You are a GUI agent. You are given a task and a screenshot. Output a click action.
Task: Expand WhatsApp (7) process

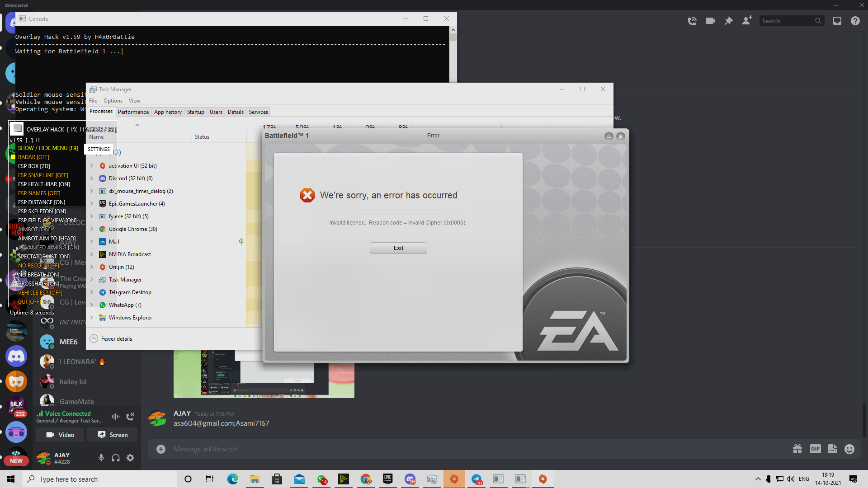92,305
